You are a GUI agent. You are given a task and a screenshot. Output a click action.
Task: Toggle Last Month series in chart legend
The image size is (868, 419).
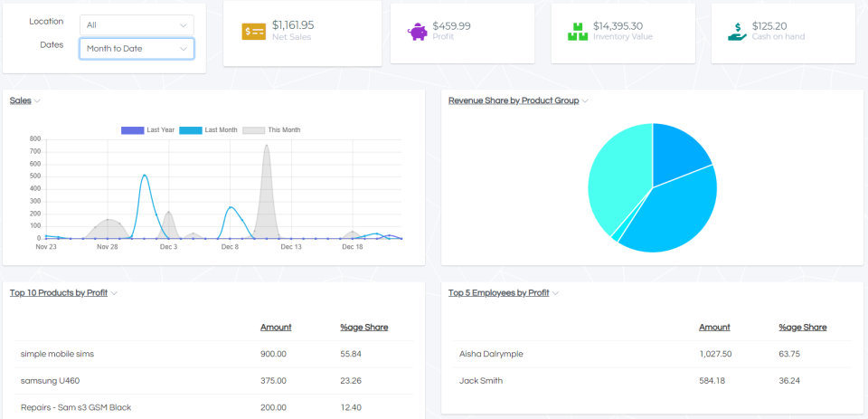coord(209,130)
